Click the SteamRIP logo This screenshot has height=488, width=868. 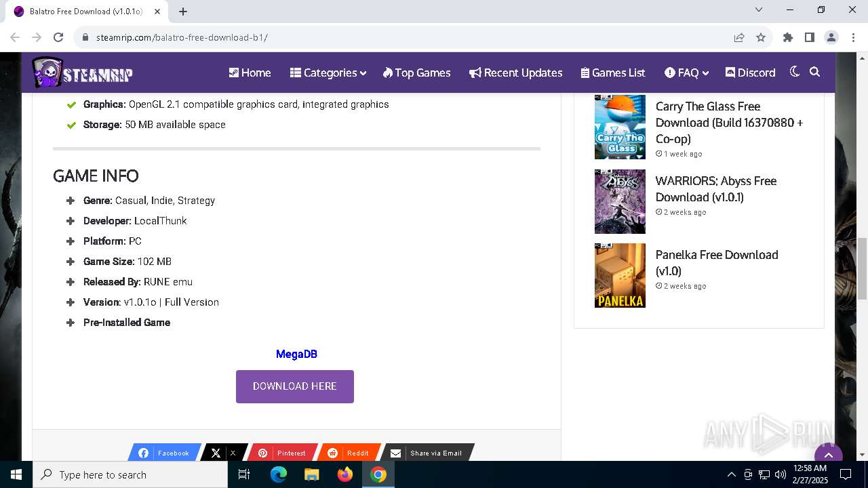[x=82, y=73]
